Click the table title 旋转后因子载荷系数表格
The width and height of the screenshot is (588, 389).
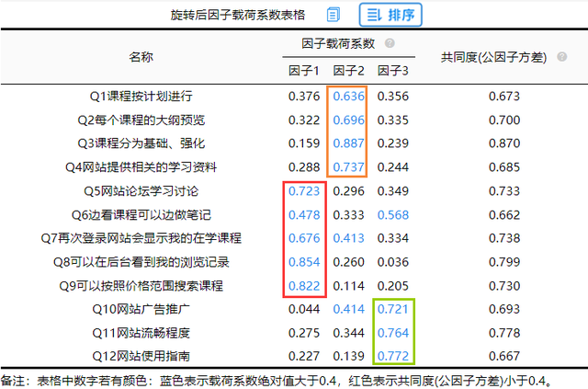click(x=238, y=15)
